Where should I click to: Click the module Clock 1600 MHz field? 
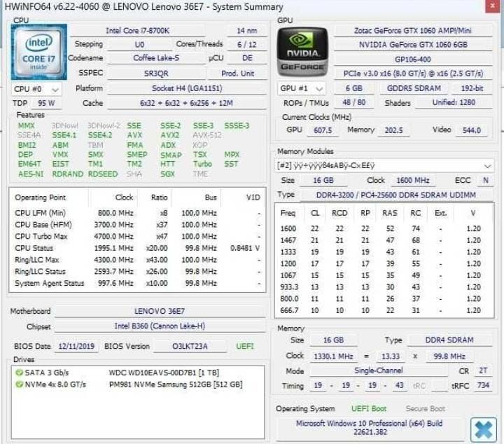point(413,181)
